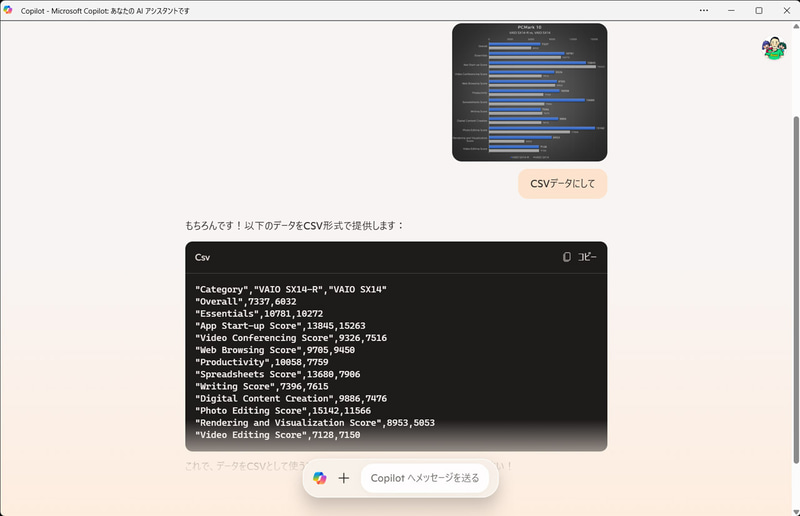This screenshot has height=516, width=800.
Task: Click the Copilot logo in message bar
Action: [320, 478]
